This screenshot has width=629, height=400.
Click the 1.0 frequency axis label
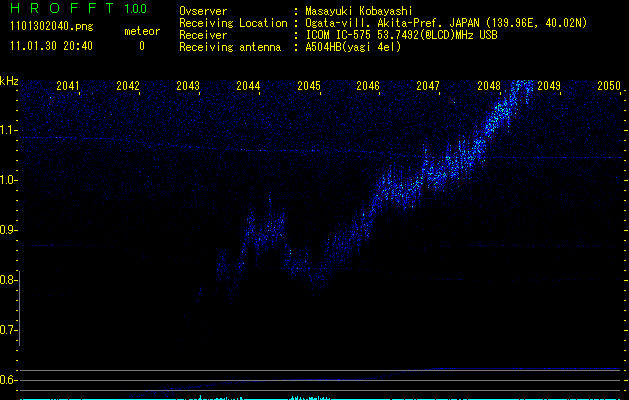(x=7, y=180)
